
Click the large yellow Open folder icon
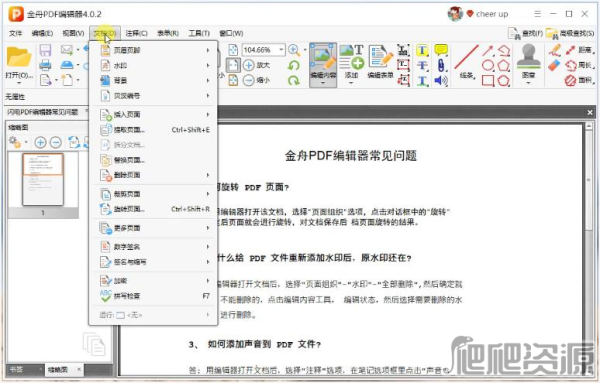[19, 57]
